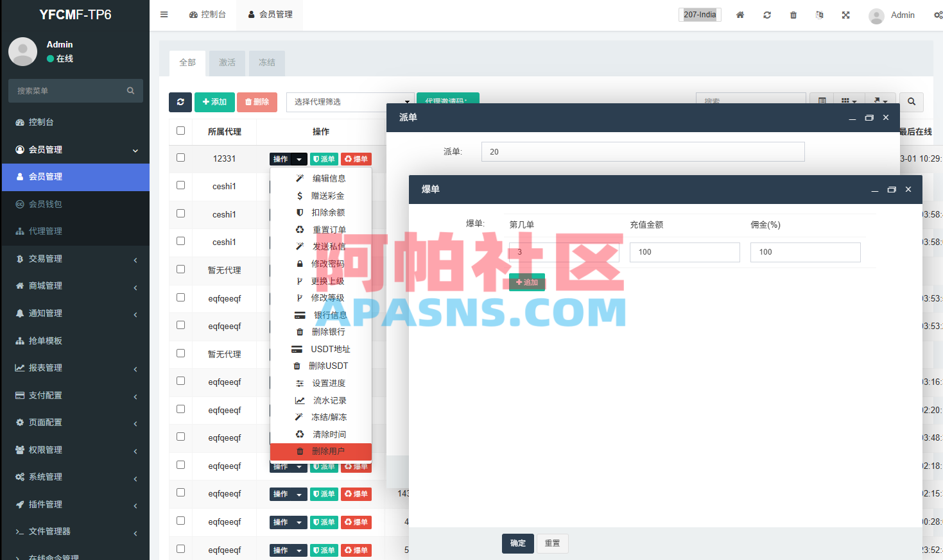Image resolution: width=943 pixels, height=560 pixels.
Task: Collapse the 会员管理 parent menu
Action: click(x=75, y=149)
